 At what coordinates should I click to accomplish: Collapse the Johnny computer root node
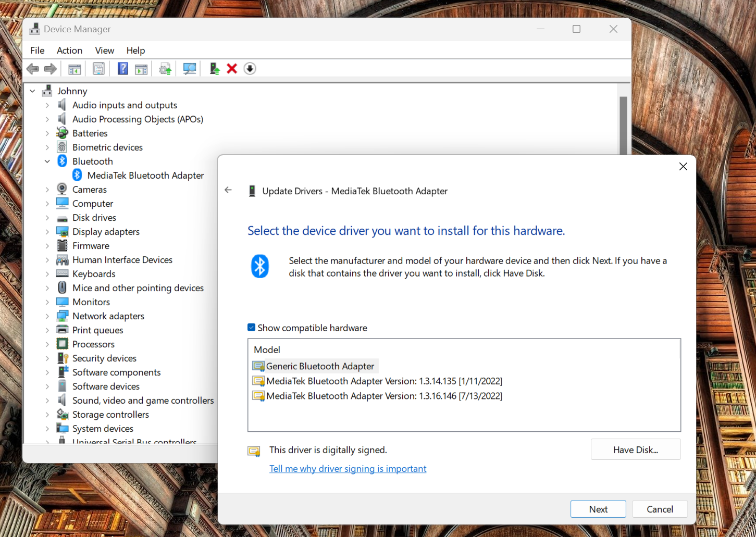[x=33, y=91]
